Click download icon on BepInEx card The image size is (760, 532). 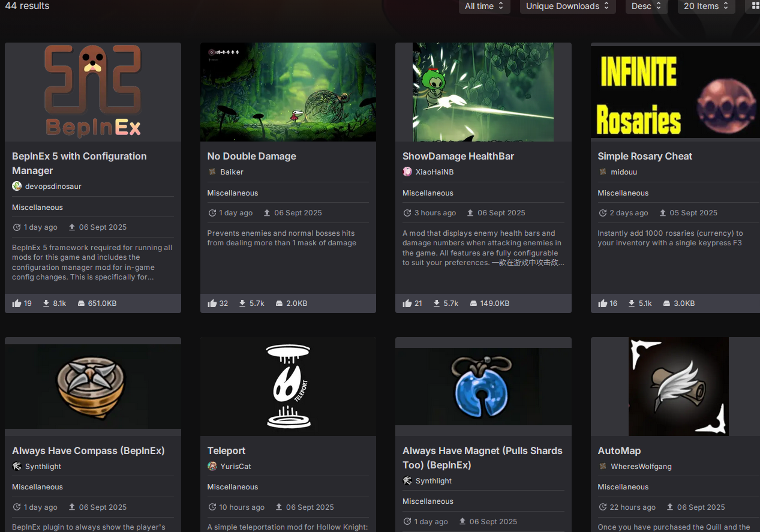pos(46,303)
